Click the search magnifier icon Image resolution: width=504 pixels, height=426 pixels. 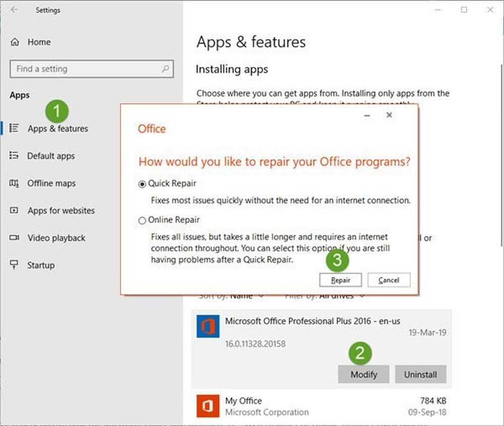point(165,69)
